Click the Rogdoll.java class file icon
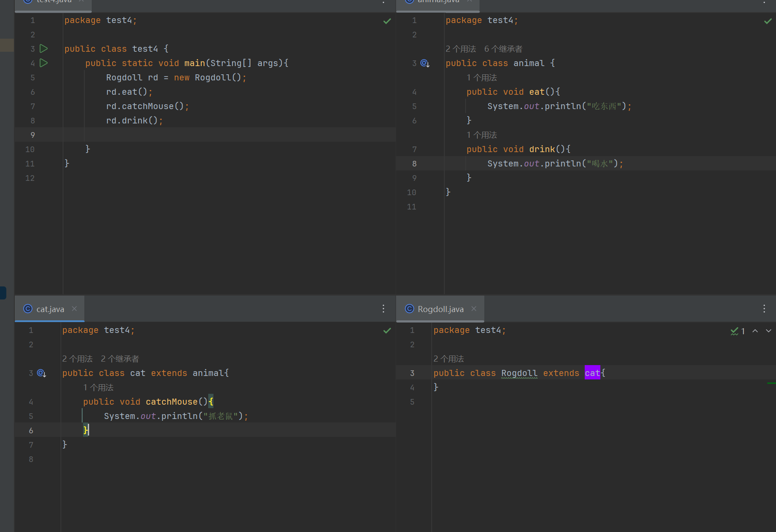Viewport: 776px width, 532px height. coord(410,309)
